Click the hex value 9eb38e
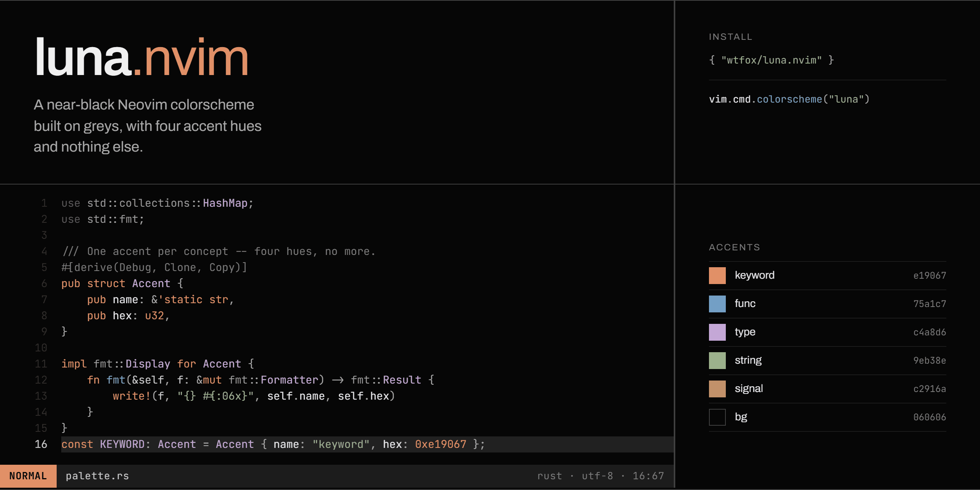Image resolution: width=980 pixels, height=490 pixels. pyautogui.click(x=929, y=361)
